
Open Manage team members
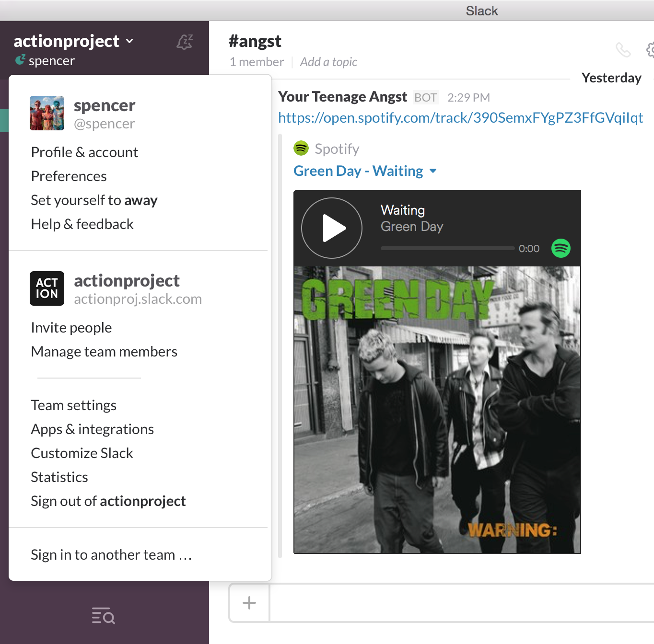[x=104, y=352]
